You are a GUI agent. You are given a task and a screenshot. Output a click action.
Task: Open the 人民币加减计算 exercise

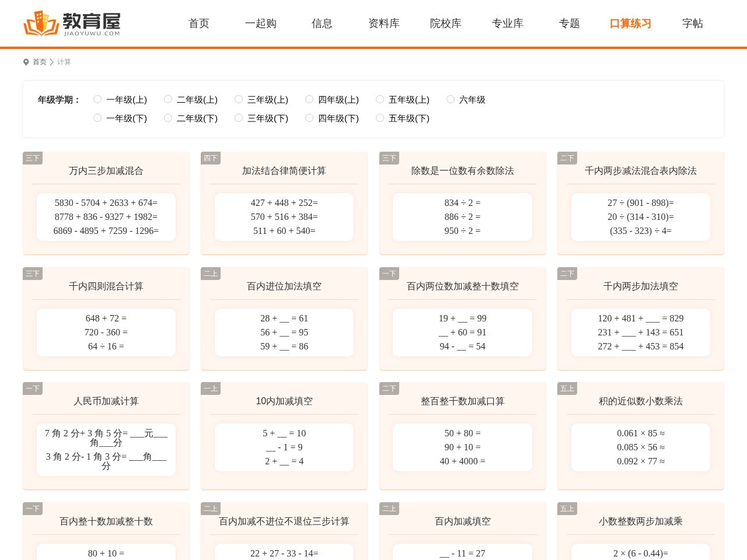pyautogui.click(x=106, y=401)
